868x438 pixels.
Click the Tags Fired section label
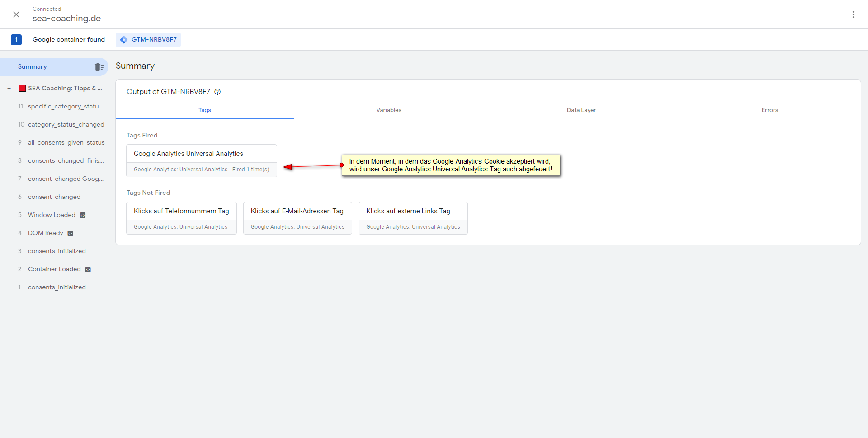click(142, 135)
